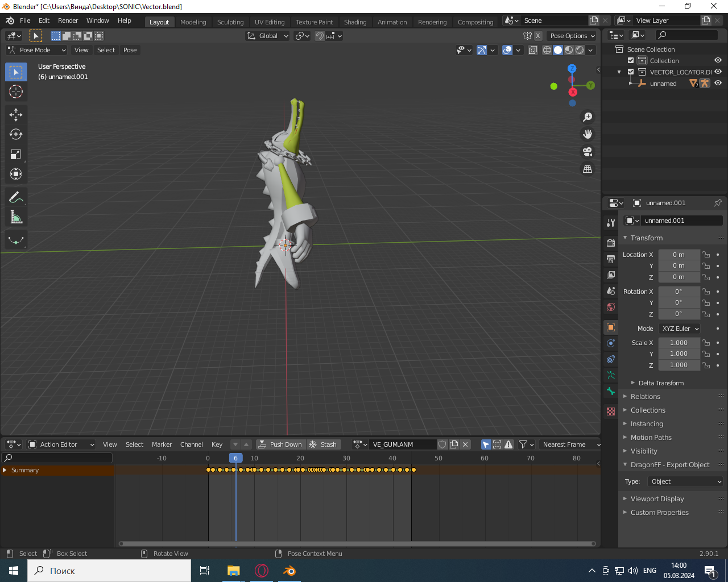Toggle X-ray display
This screenshot has width=728, height=582.
pos(532,50)
